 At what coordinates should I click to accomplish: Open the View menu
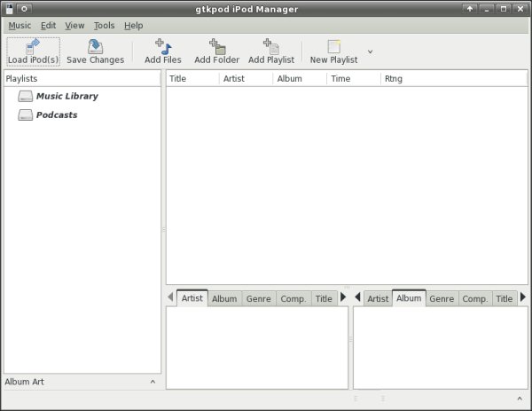coord(74,26)
